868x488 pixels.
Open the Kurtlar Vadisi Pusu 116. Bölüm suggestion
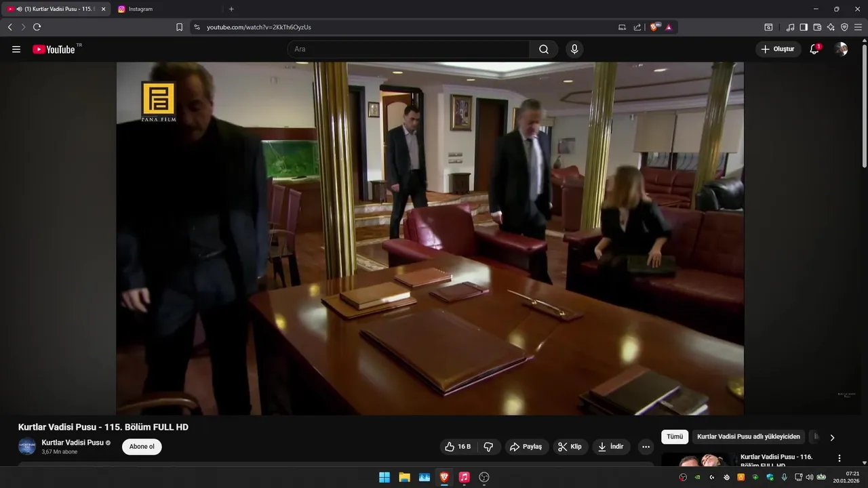click(x=776, y=461)
